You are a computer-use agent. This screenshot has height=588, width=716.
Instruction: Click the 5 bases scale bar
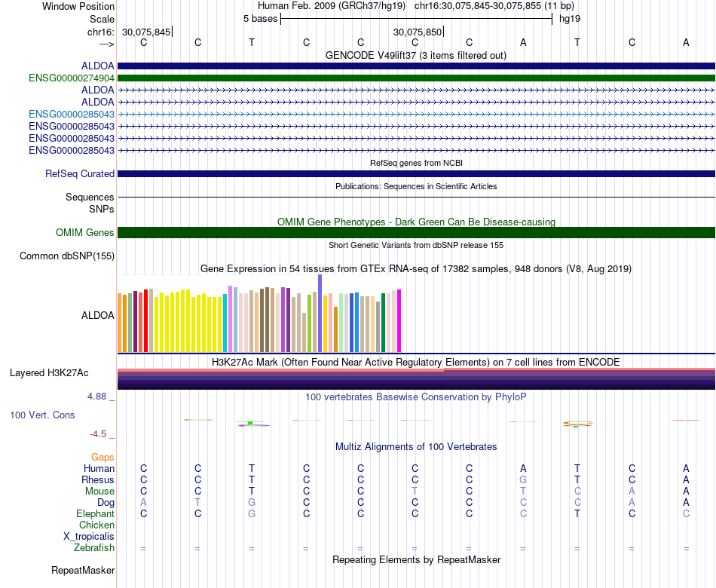[x=417, y=19]
